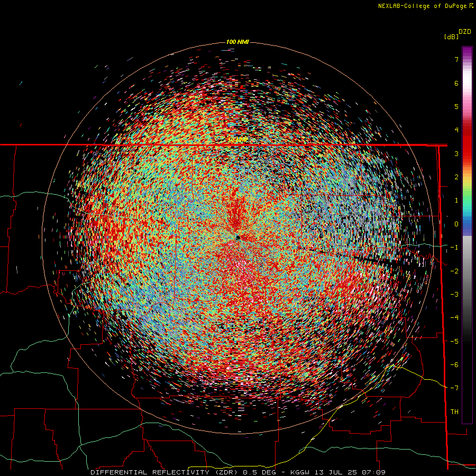Click the DZD legend title
The height and width of the screenshot is (476, 476).
coord(465,32)
